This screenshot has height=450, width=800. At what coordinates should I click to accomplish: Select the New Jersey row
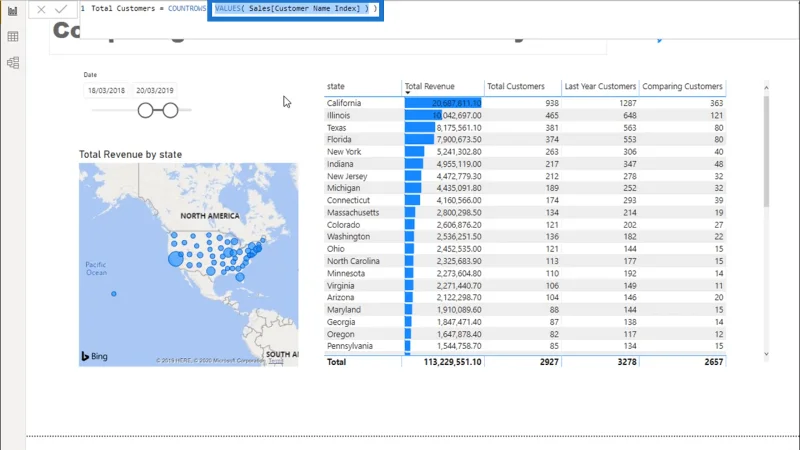click(x=525, y=176)
